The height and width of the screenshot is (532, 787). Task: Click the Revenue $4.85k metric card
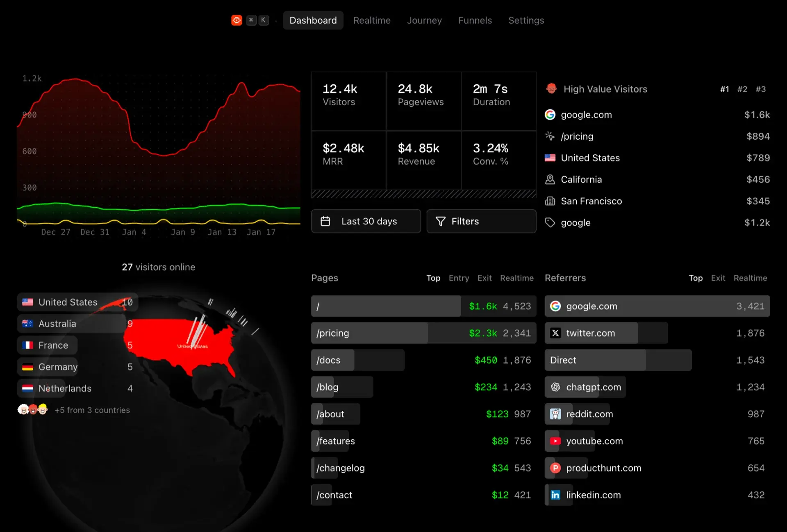[424, 160]
